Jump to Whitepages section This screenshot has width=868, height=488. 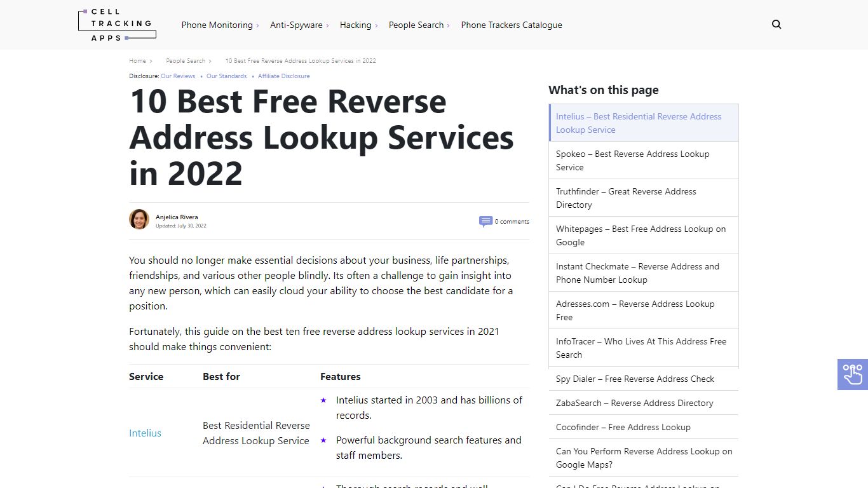tap(644, 235)
